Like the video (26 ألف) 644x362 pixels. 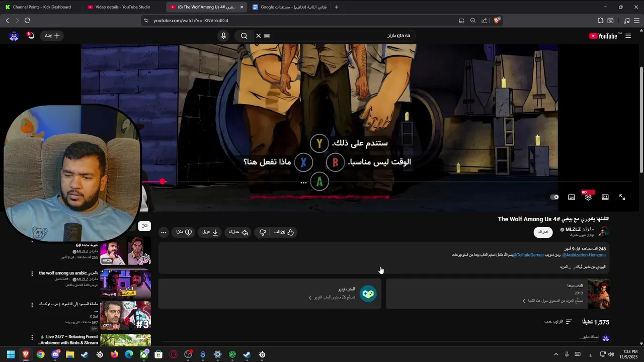[x=284, y=232]
